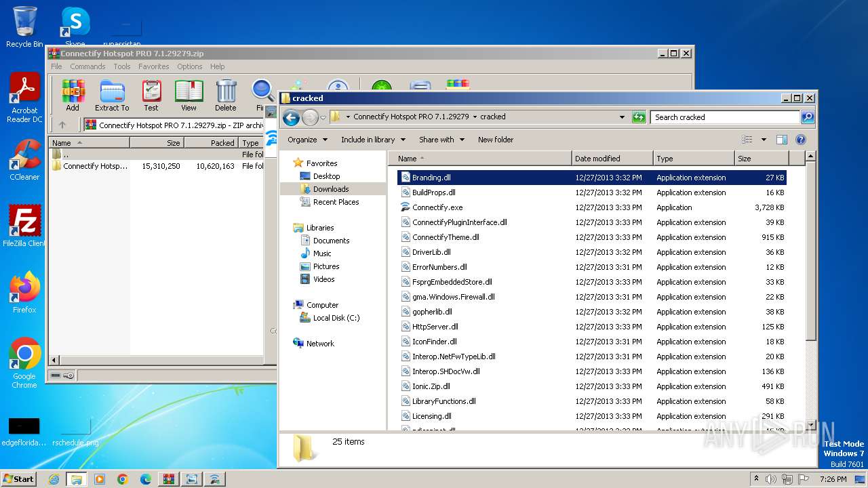The width and height of the screenshot is (868, 488).
Task: Open the Share with dropdown
Action: (441, 140)
